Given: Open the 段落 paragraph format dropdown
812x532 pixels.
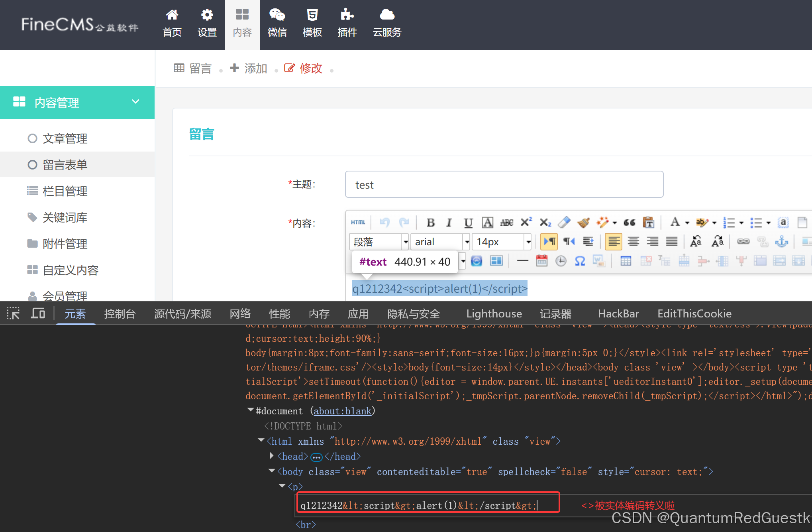Looking at the screenshot, I should click(x=405, y=242).
